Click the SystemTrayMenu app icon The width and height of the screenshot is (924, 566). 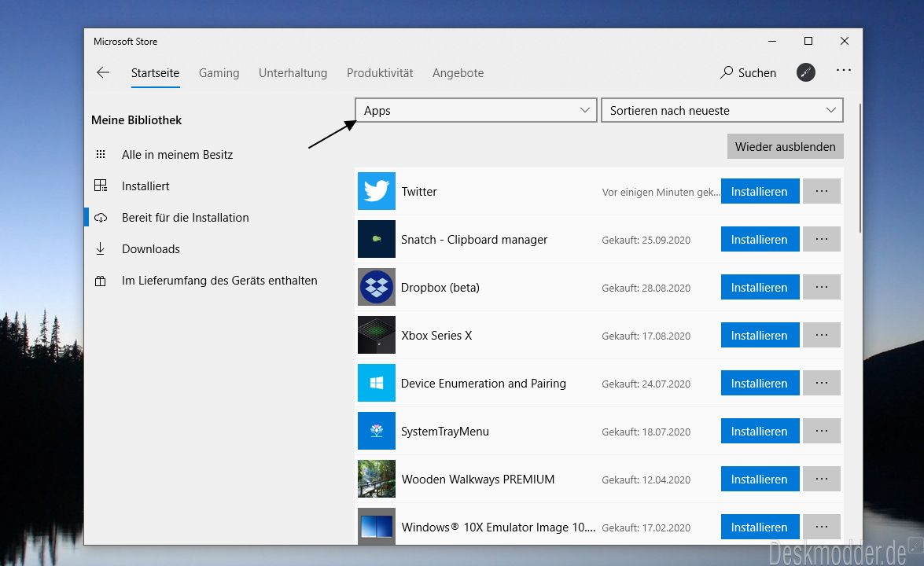(x=377, y=431)
